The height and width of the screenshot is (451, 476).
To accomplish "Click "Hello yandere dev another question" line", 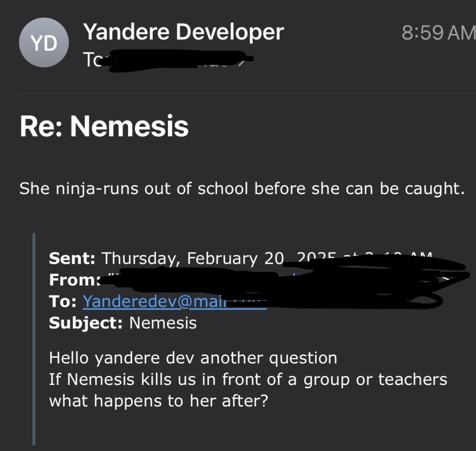I will tap(193, 358).
